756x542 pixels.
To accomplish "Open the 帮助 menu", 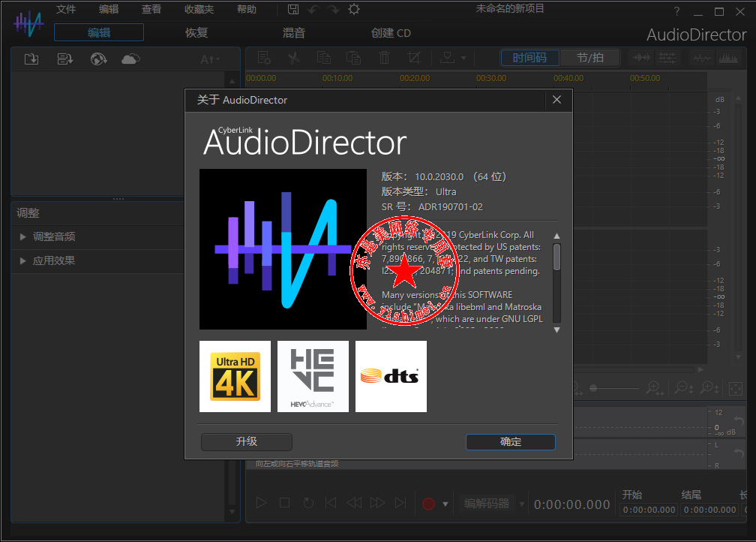I will (246, 9).
